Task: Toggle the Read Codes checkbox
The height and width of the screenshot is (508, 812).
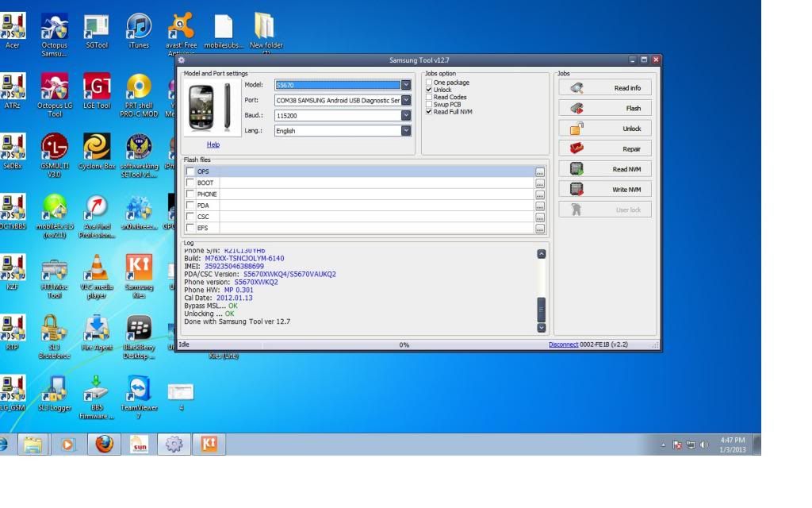Action: (429, 97)
